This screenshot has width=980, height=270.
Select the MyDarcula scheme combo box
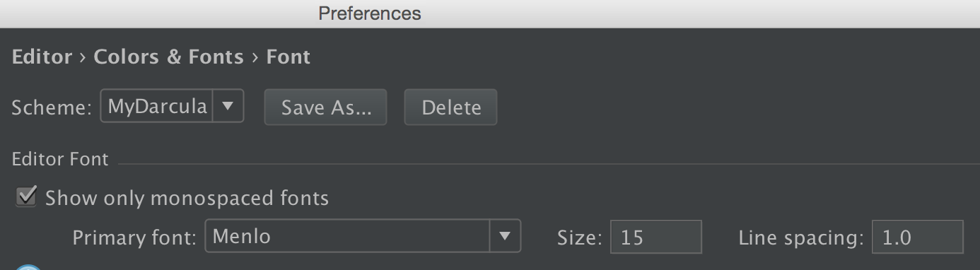(172, 106)
